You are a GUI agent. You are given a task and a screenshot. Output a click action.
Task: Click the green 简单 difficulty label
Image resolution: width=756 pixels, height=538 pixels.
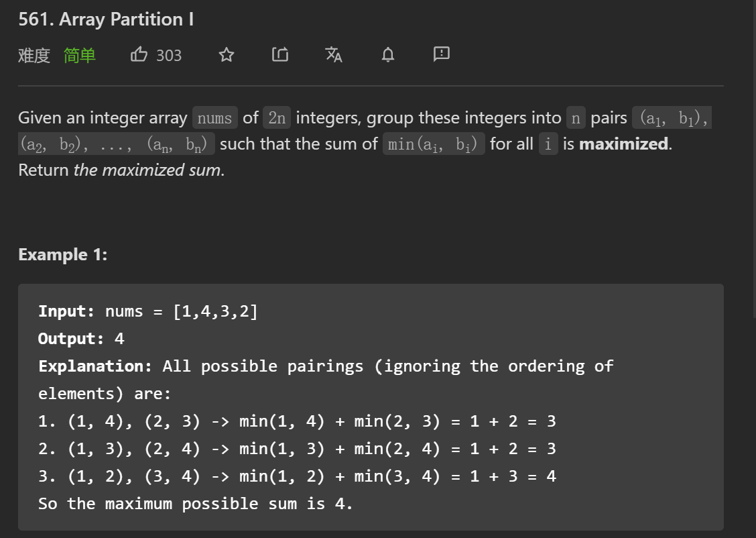tap(80, 55)
